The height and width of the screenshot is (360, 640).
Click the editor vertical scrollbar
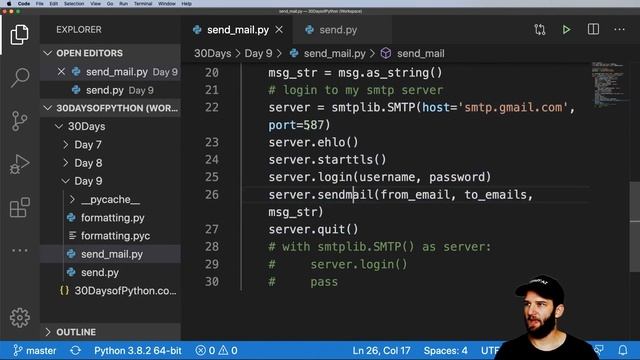click(x=635, y=227)
